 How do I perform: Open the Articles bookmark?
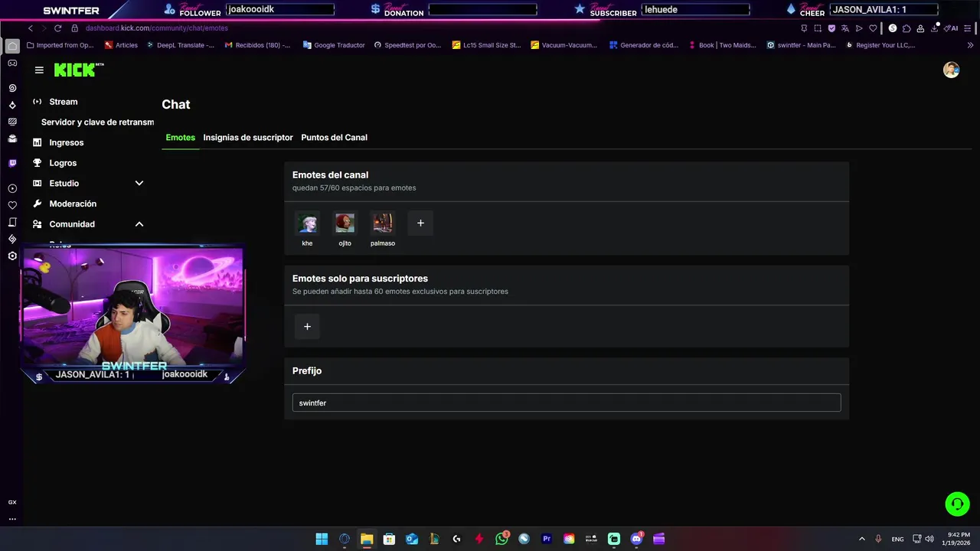[121, 45]
